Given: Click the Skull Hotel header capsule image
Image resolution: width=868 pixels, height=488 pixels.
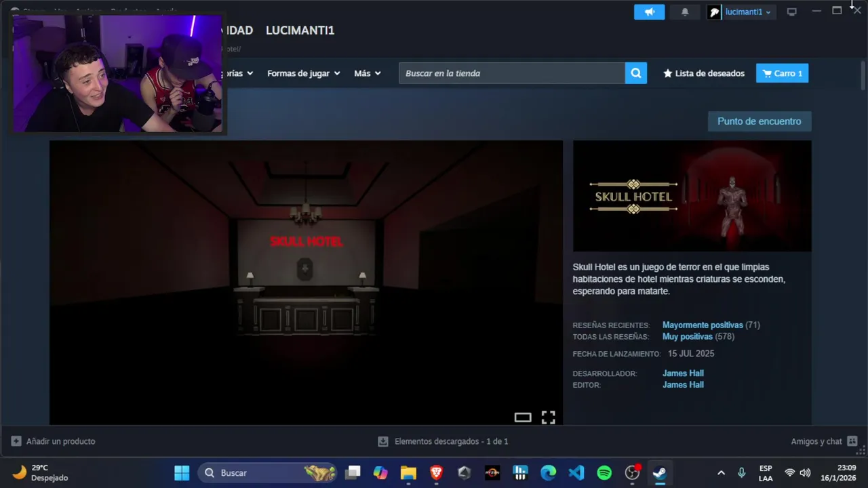Looking at the screenshot, I should [692, 196].
